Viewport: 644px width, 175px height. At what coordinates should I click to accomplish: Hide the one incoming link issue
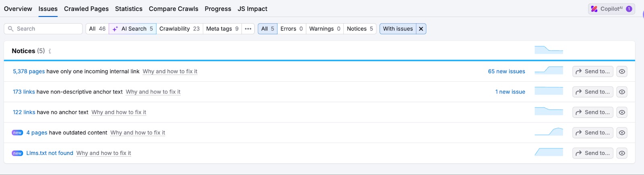coord(622,71)
